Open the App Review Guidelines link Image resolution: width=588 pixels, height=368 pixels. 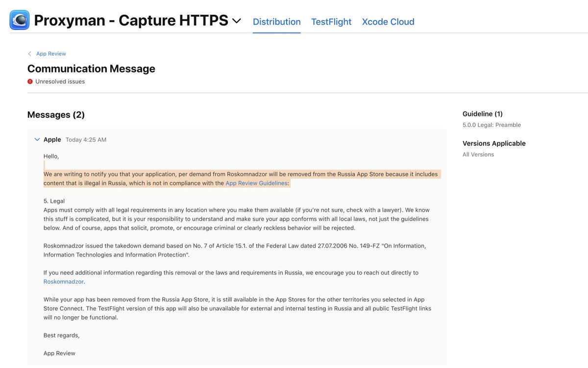coord(257,183)
